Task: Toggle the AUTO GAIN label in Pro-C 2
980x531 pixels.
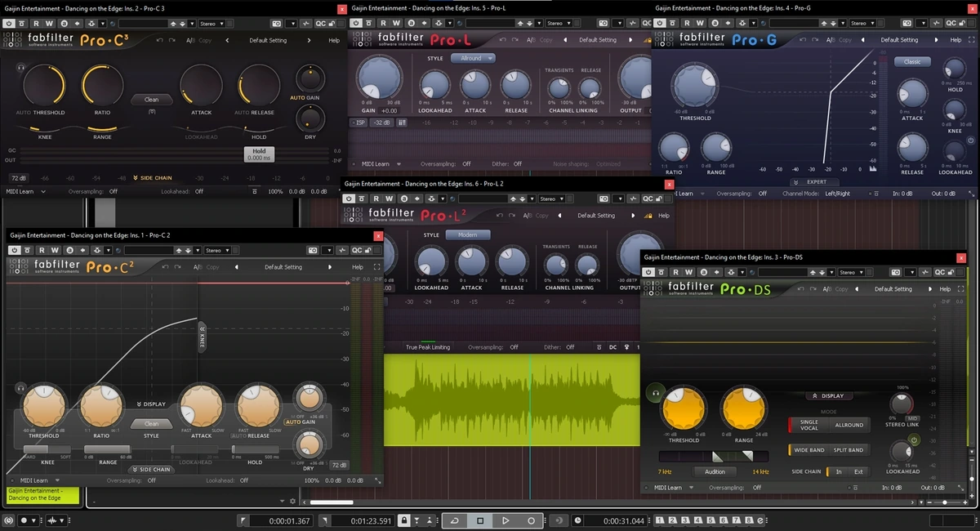Action: click(300, 422)
